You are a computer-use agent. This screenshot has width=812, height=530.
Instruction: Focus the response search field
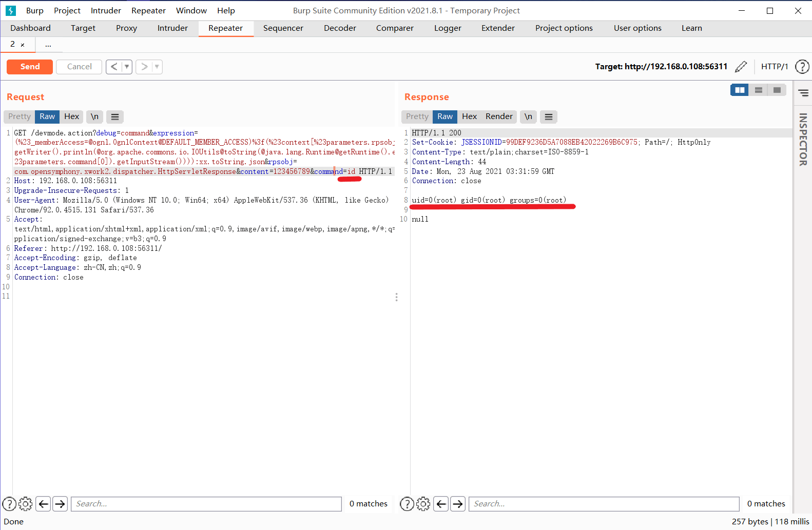point(604,504)
